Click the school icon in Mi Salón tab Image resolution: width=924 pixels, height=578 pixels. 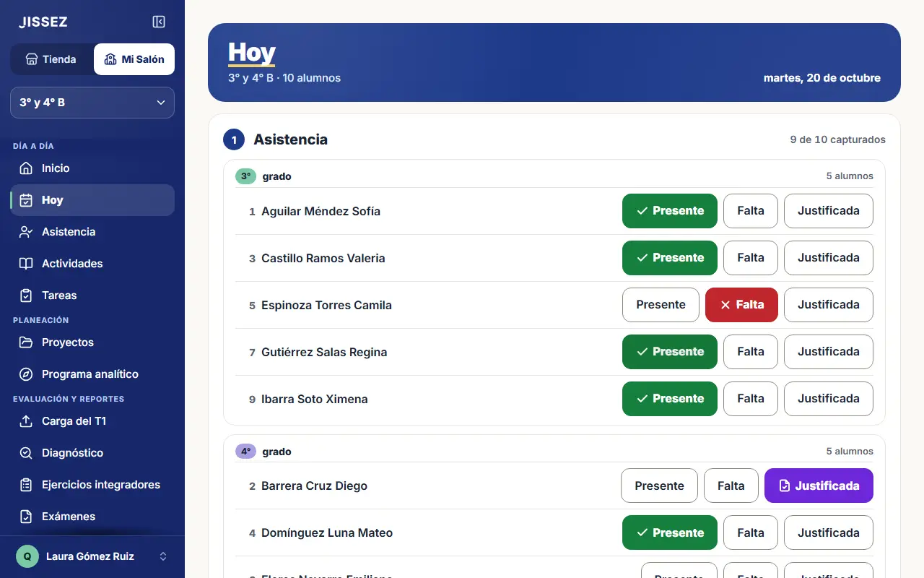[110, 59]
